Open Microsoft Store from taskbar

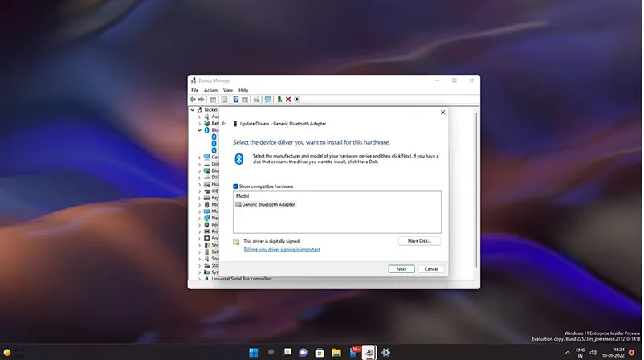click(320, 352)
